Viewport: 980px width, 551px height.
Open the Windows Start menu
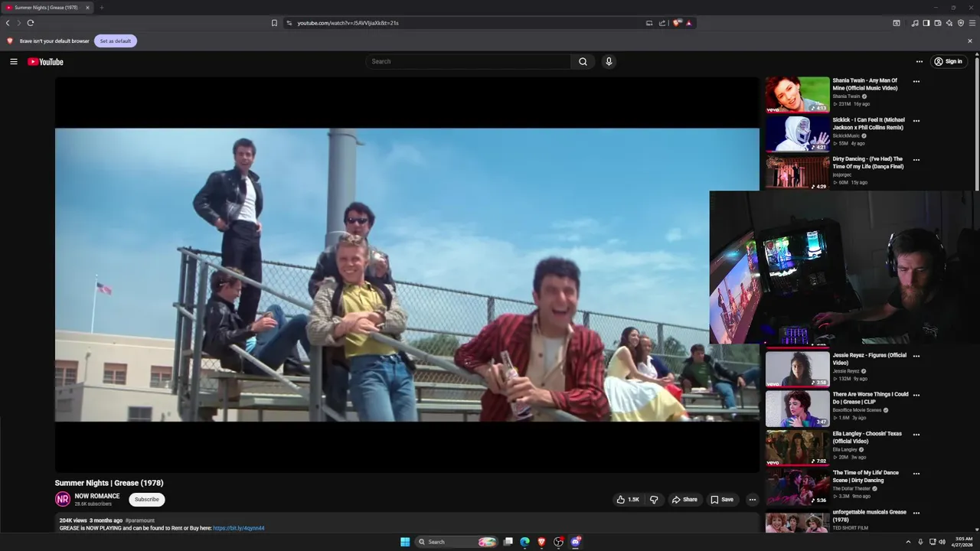(405, 542)
